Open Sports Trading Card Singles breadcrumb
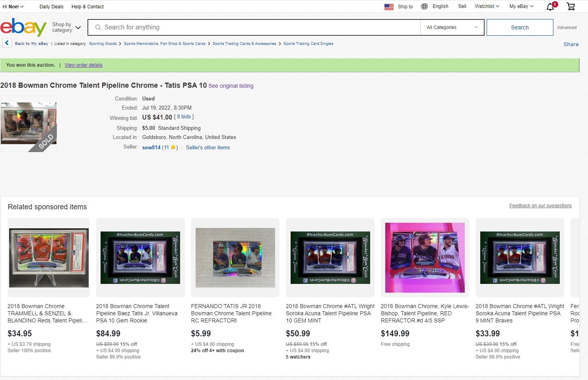Viewport: 588px width, 380px height. pos(308,44)
